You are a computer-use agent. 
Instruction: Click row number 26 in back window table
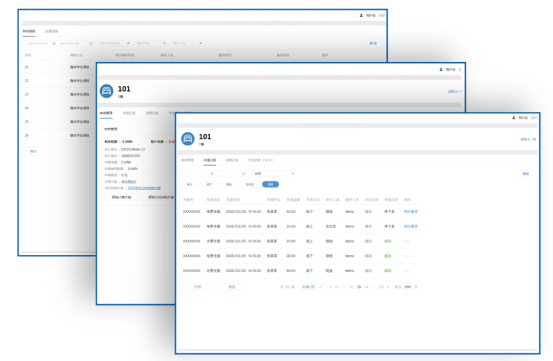point(26,135)
